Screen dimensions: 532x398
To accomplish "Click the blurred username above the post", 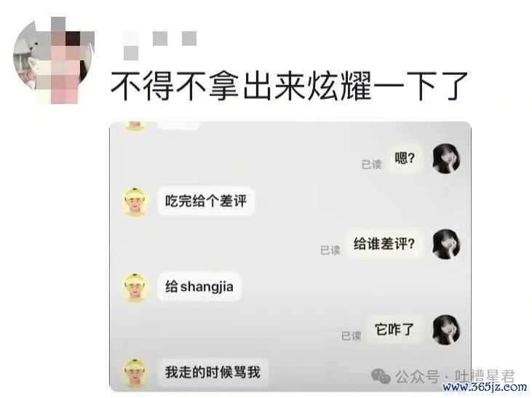I will tap(160, 45).
